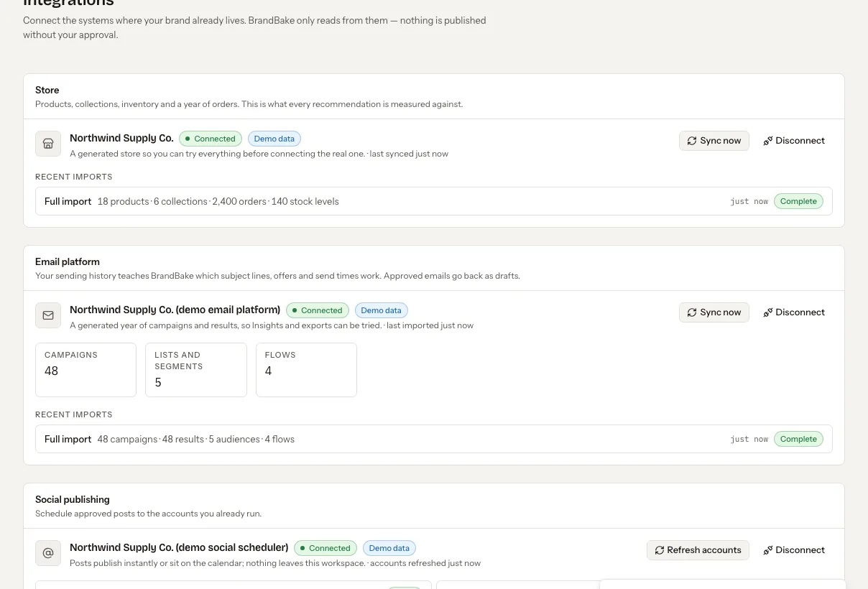
Task: Open the Campaigns 48 stat card
Action: point(86,370)
